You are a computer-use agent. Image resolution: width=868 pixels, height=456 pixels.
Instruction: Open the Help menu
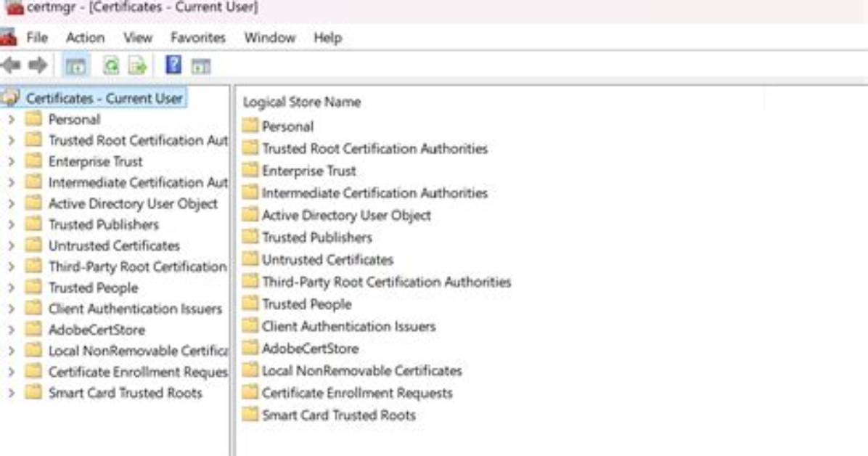328,38
